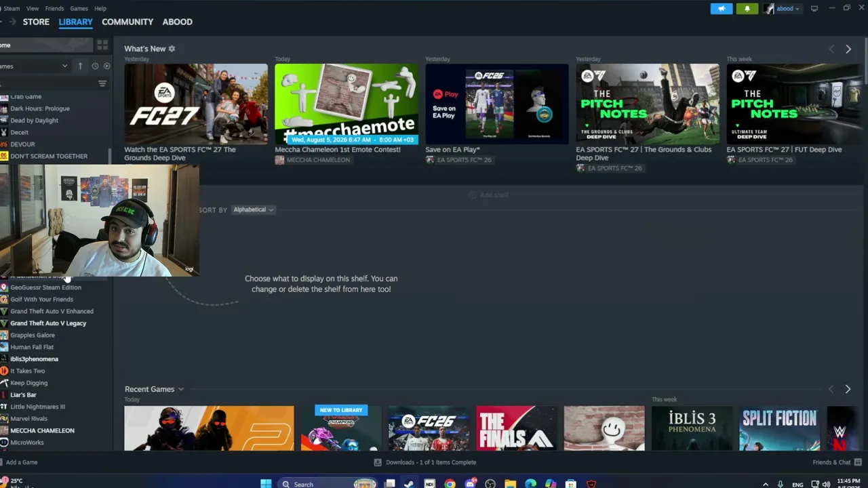Select Grand Theft Auto V Enhanced
This screenshot has height=488, width=868.
coord(52,311)
